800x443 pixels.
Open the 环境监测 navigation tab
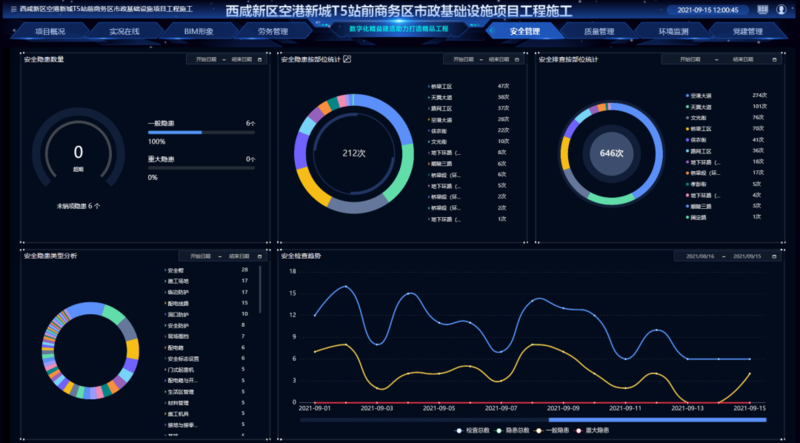click(x=672, y=31)
